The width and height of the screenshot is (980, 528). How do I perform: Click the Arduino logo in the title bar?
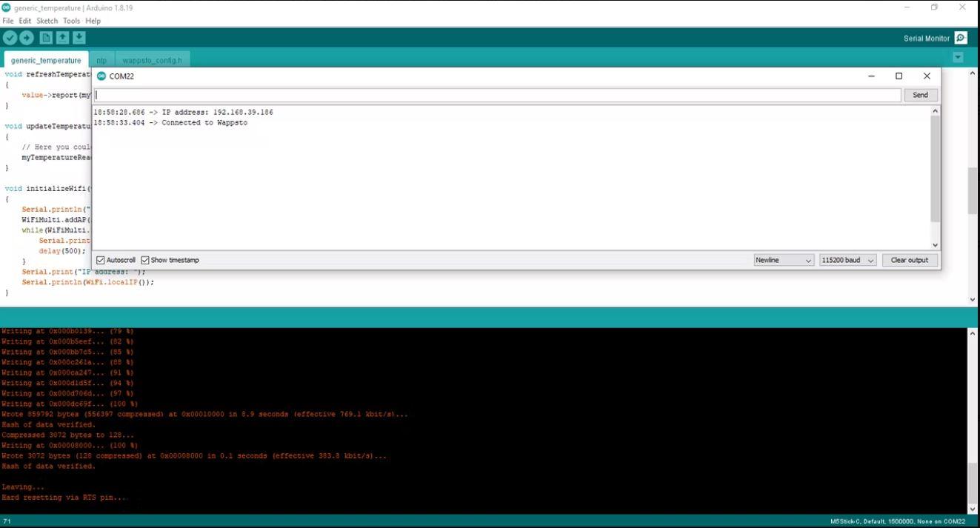7,7
